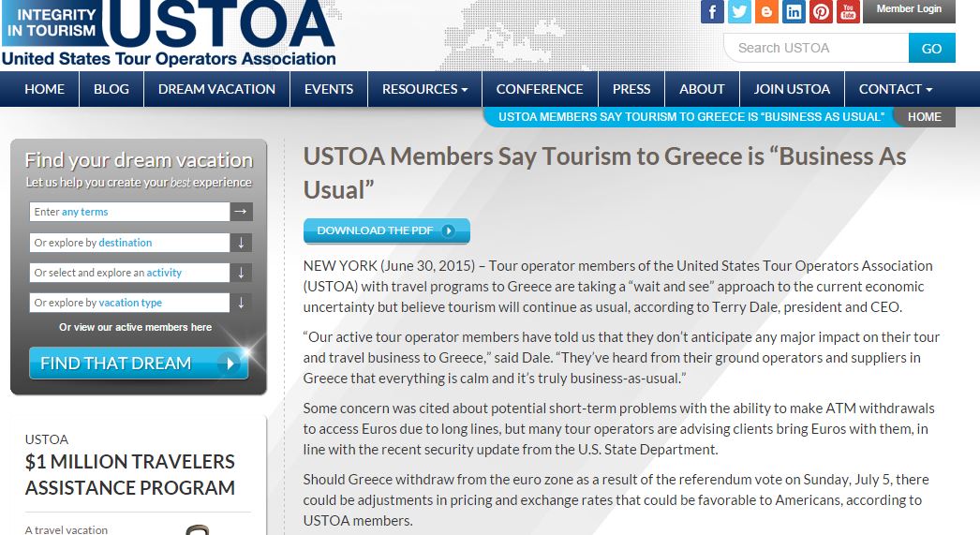Click the GO search button
Screen dimensions: 980x535
[x=932, y=48]
